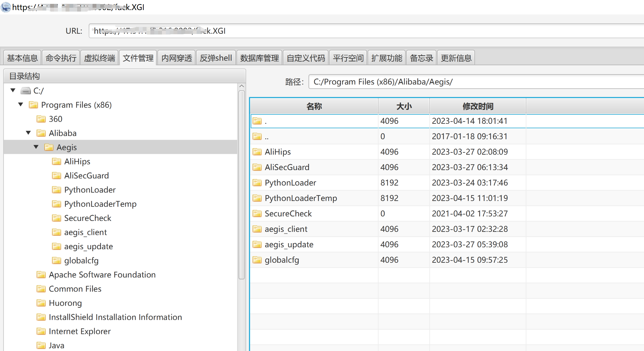Sort file table by 修改时间 column
Screen dimensions: 644x351
tap(478, 106)
